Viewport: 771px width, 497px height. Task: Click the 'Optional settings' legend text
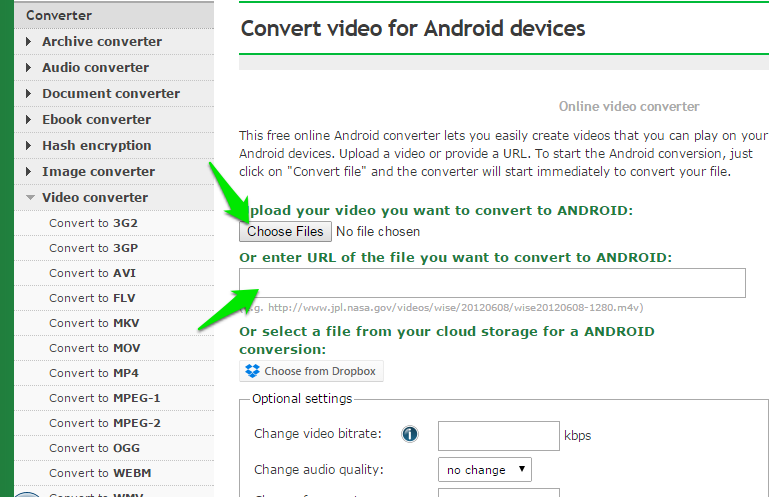click(x=302, y=399)
